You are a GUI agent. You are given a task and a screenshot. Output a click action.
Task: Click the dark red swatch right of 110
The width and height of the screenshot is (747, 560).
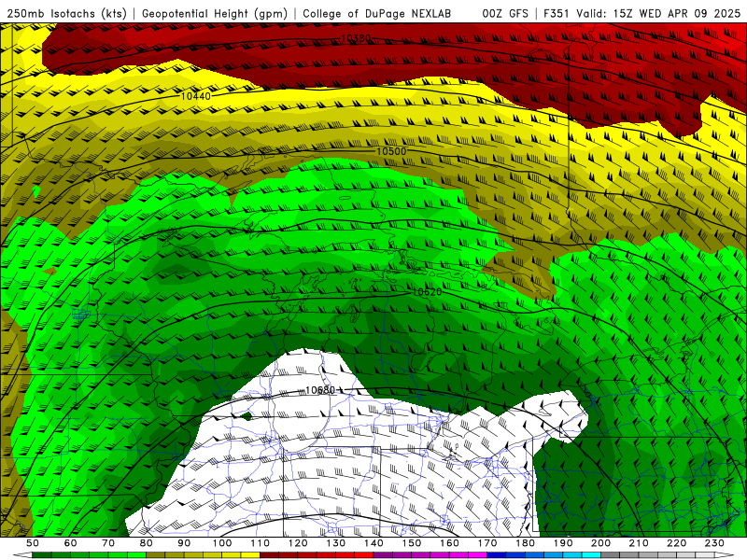(x=269, y=555)
